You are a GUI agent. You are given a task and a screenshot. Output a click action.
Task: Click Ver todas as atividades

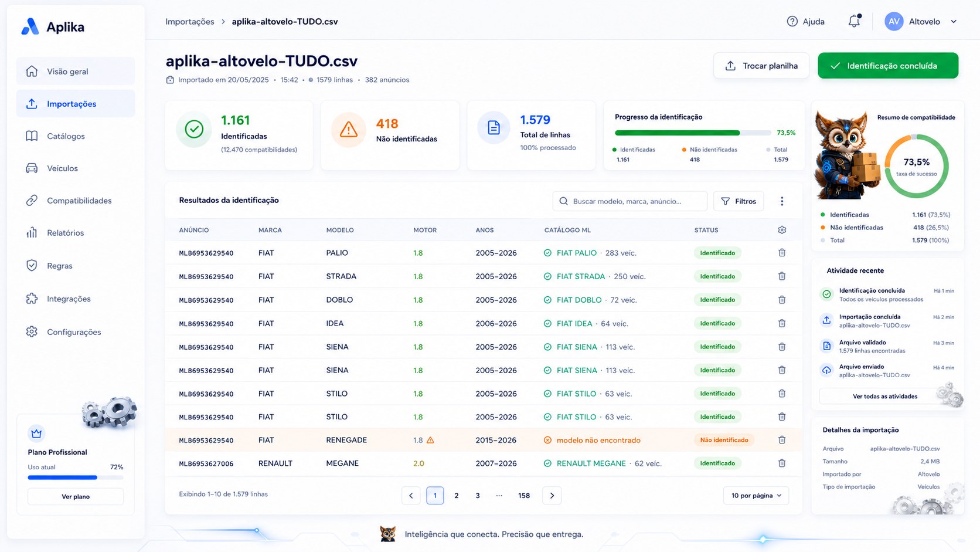coord(885,397)
